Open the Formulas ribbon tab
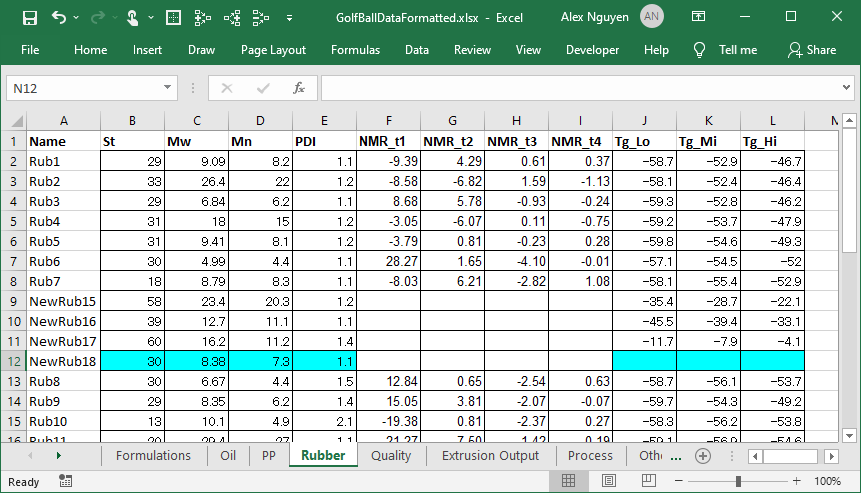The width and height of the screenshot is (861, 493). 355,50
